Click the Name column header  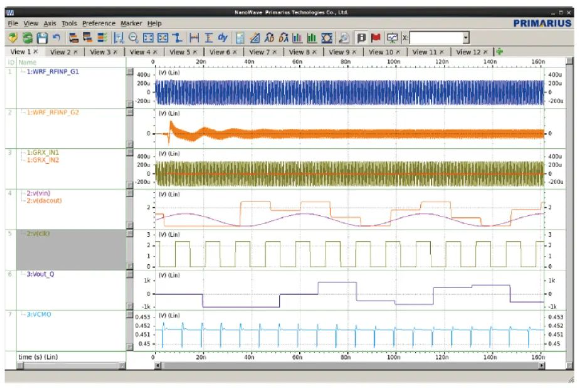point(28,62)
